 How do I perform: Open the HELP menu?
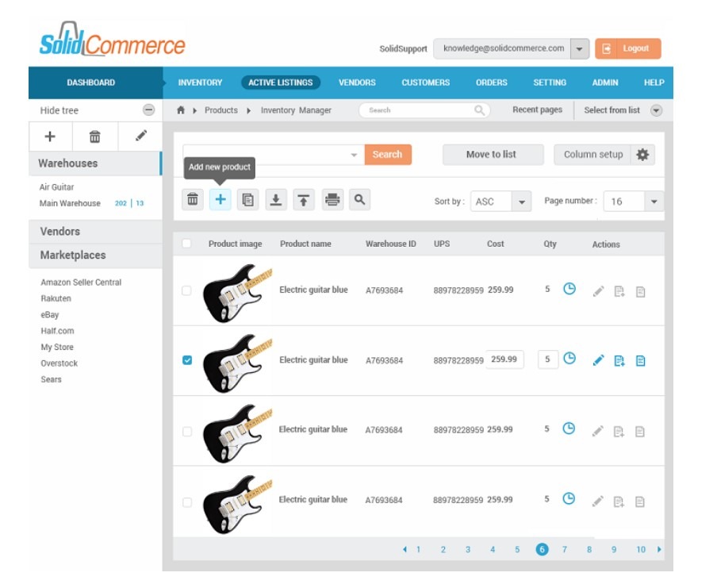[x=654, y=83]
